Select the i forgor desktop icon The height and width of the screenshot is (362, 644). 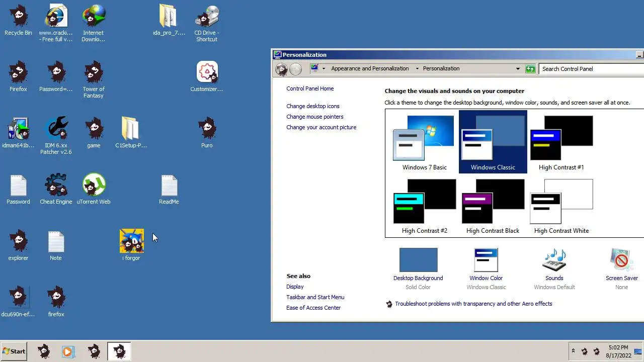click(131, 246)
